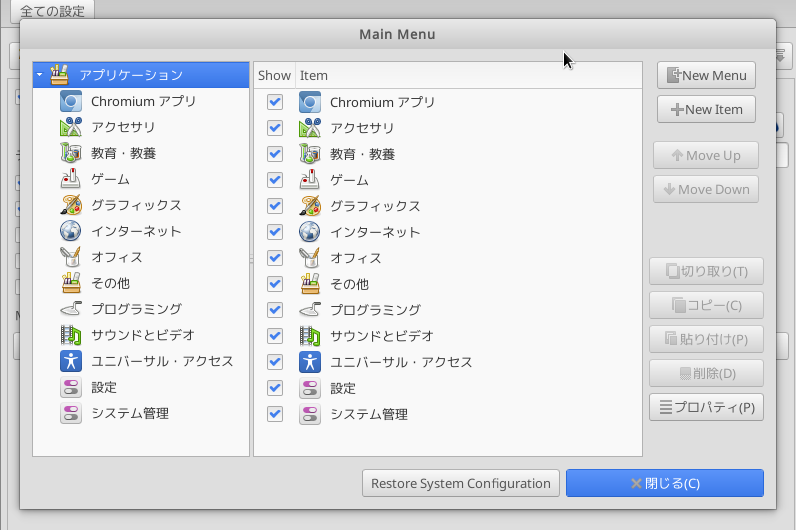Collapse the アプリケーション tree node arrow
Screen dimensions: 796x530
click(40, 75)
